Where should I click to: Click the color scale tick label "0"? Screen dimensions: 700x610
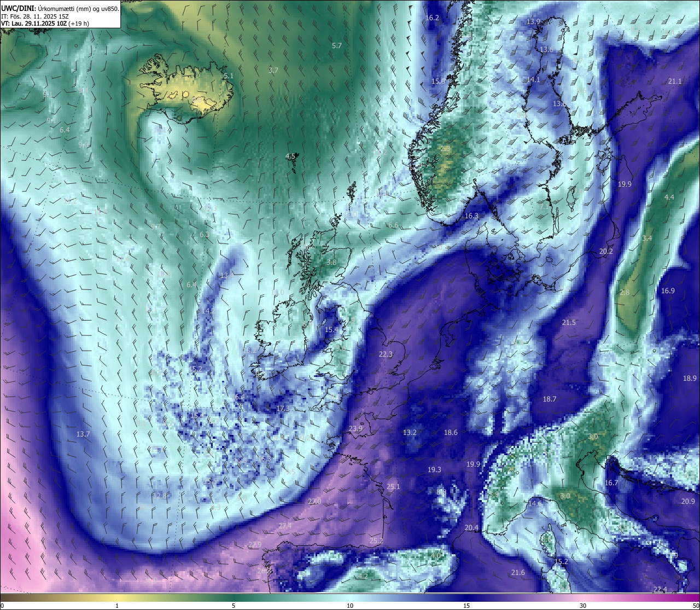click(2, 606)
